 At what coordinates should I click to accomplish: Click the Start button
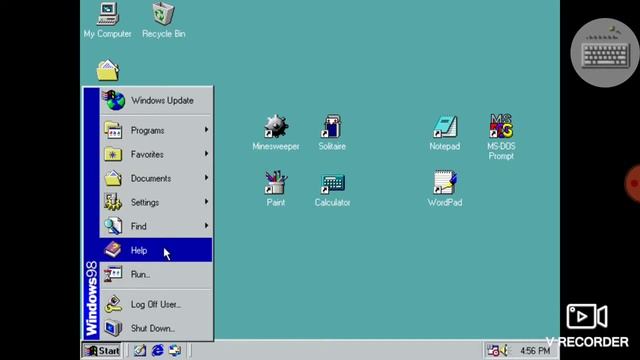(x=102, y=350)
